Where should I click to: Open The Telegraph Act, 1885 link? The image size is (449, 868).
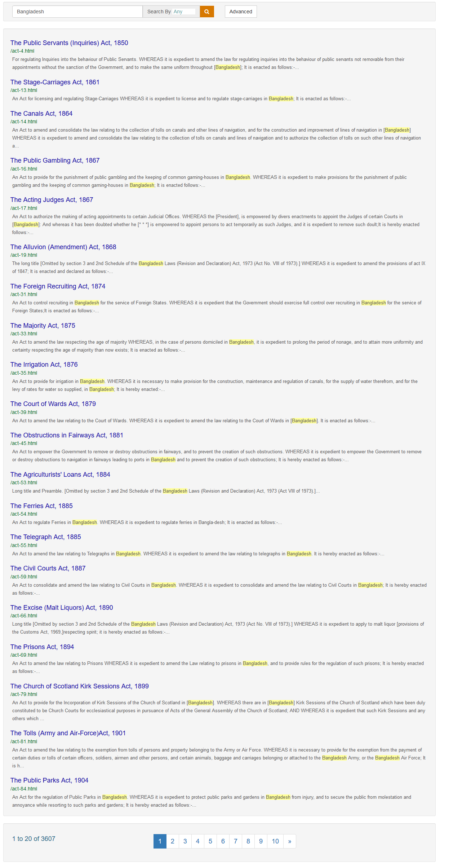coord(46,537)
